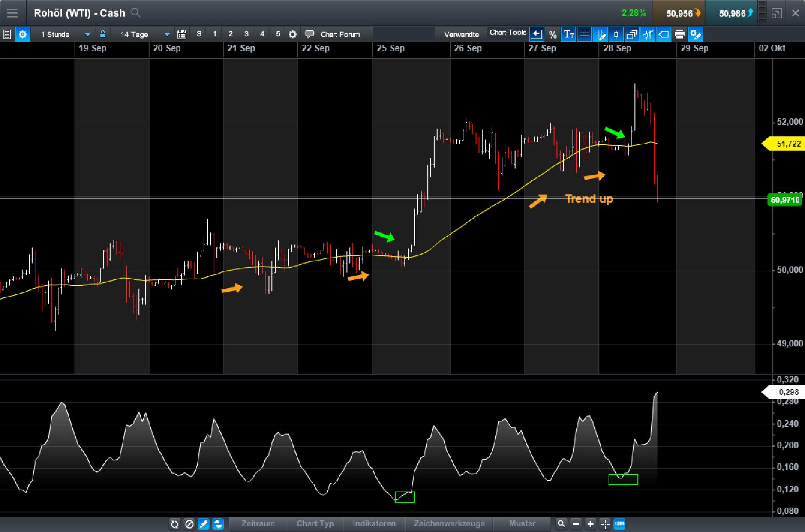Click the print chart icon
The width and height of the screenshot is (805, 532).
680,34
